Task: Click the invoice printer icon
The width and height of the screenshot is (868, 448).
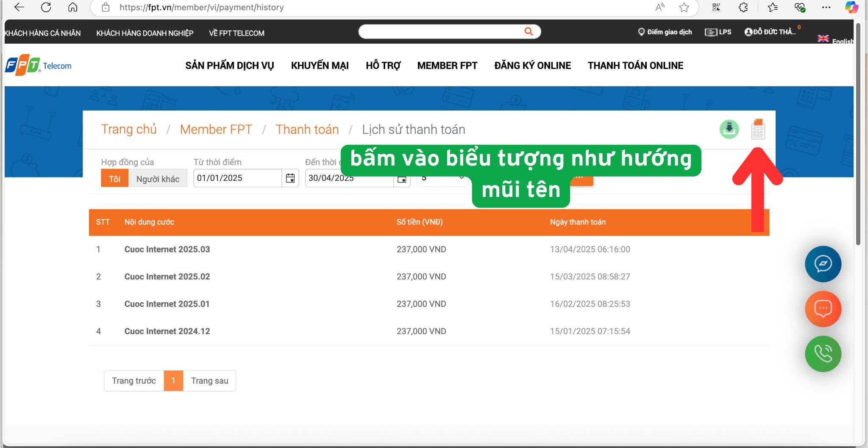Action: point(758,129)
